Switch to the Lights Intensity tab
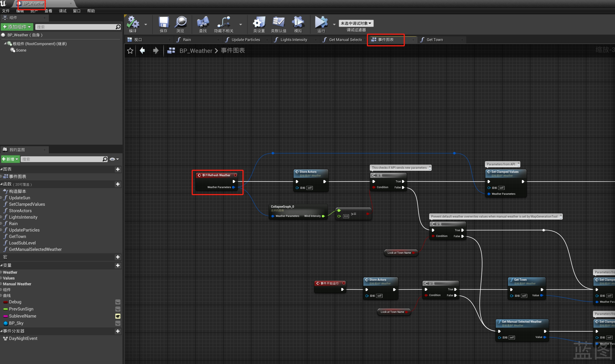Image resolution: width=615 pixels, height=364 pixels. [x=294, y=40]
